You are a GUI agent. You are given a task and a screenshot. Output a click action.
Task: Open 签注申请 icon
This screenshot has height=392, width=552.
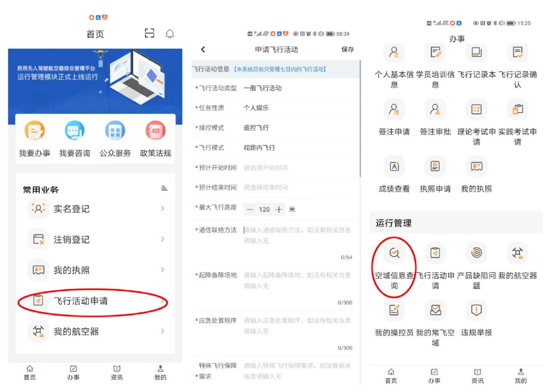pos(394,110)
